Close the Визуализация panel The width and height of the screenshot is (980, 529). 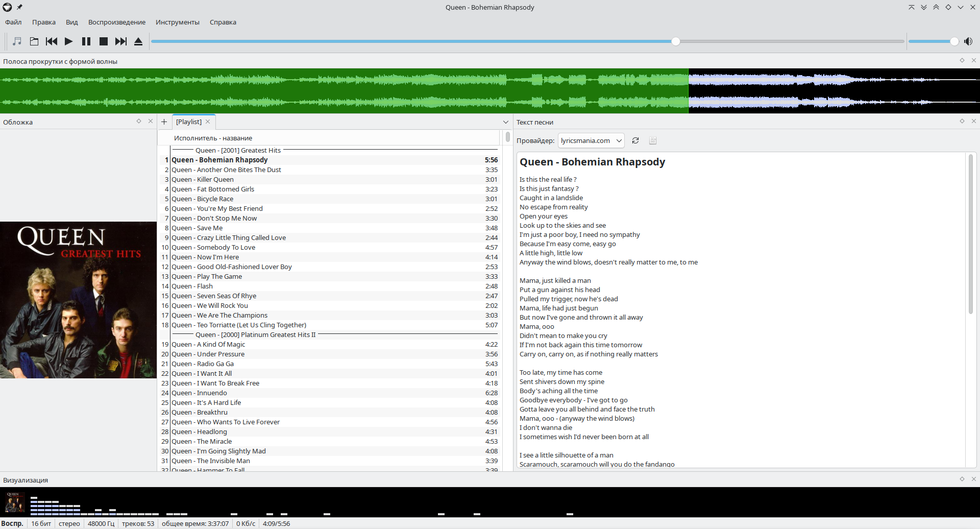click(x=974, y=479)
